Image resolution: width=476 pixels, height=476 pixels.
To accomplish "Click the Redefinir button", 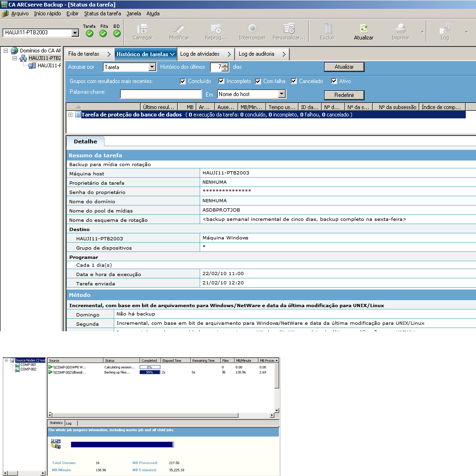I will pyautogui.click(x=344, y=95).
